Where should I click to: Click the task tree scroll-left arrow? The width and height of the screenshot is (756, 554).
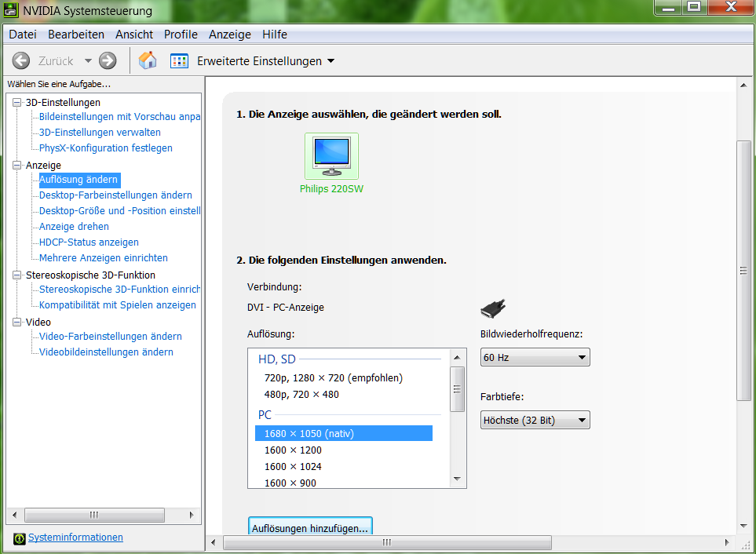pyautogui.click(x=14, y=515)
